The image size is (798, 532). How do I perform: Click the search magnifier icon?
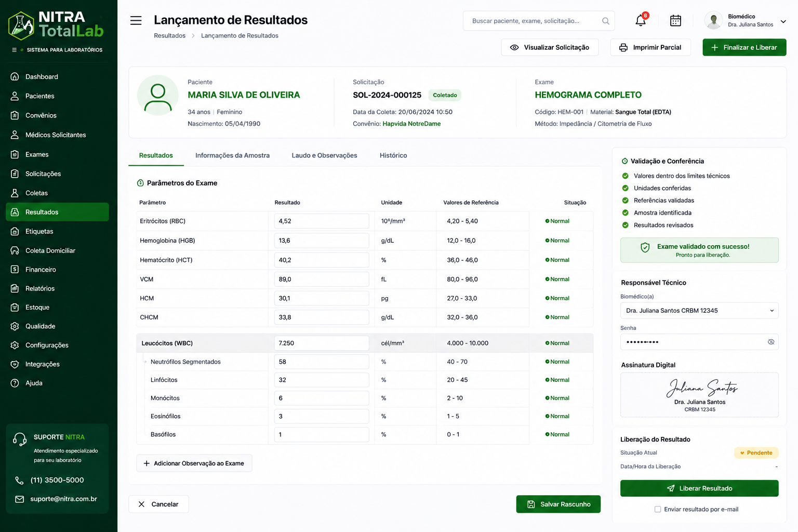[606, 21]
